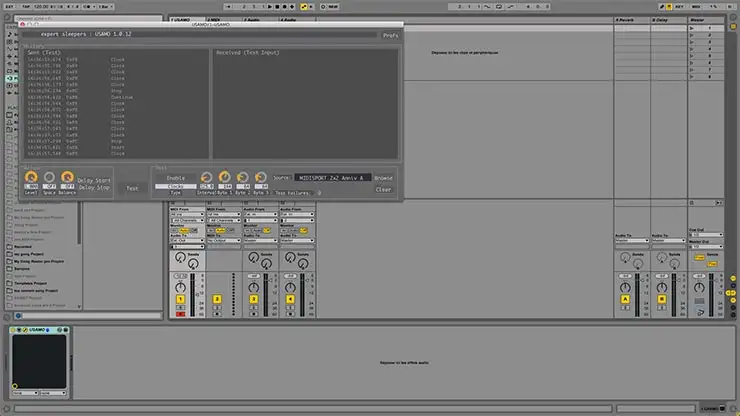
Task: Toggle track 3 activator button
Action: (253, 299)
